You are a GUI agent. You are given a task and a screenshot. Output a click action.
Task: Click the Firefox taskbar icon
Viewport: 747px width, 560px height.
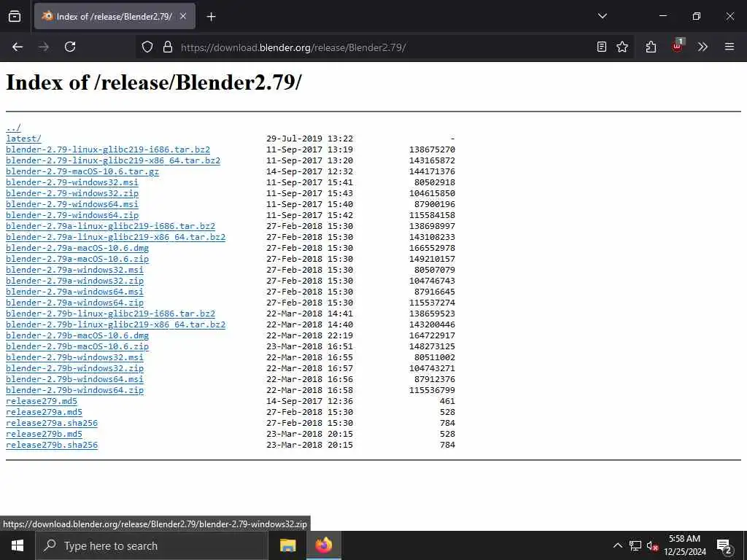coord(323,545)
